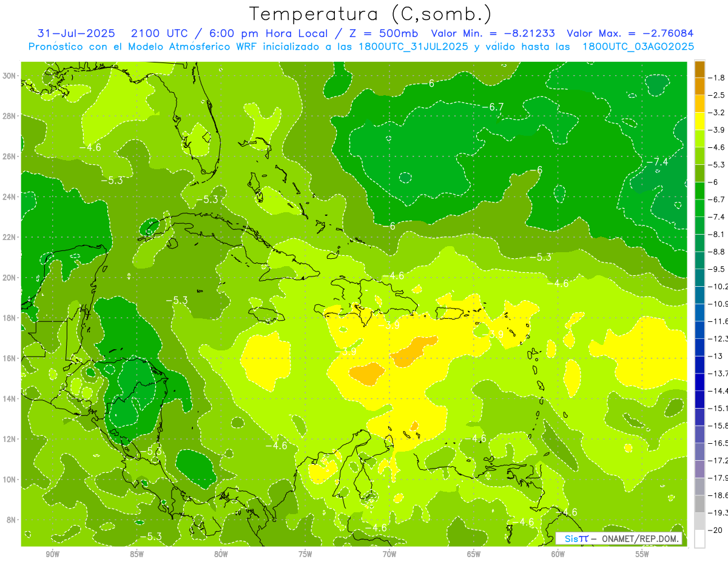Viewport: 728px width, 562px height.
Task: Click the legend label "-13"
Action: (716, 356)
